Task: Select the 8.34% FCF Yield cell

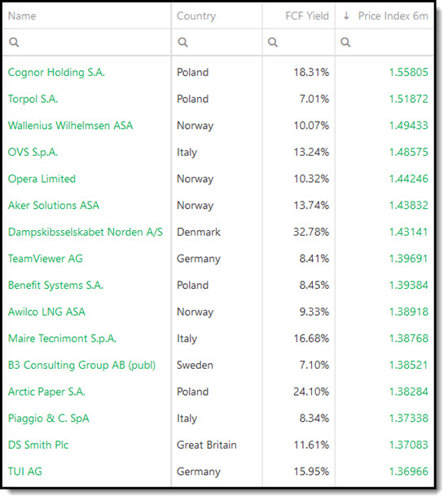Action: pyautogui.click(x=314, y=418)
